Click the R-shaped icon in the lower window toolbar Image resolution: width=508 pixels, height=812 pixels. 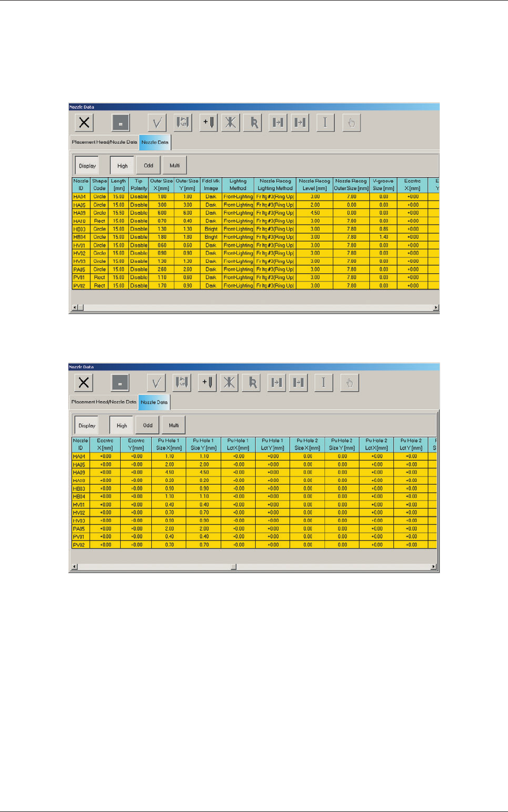pyautogui.click(x=252, y=383)
